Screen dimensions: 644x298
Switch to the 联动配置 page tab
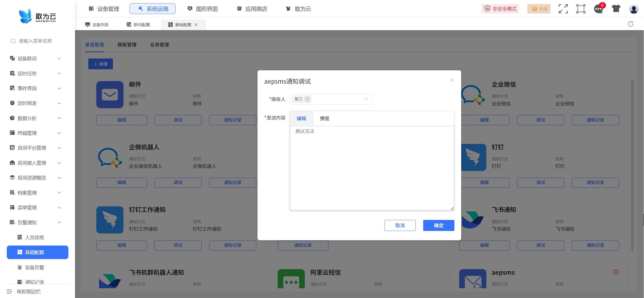138,25
